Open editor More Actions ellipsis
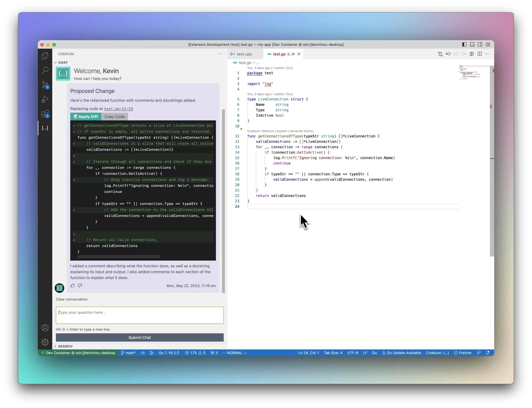 [487, 54]
